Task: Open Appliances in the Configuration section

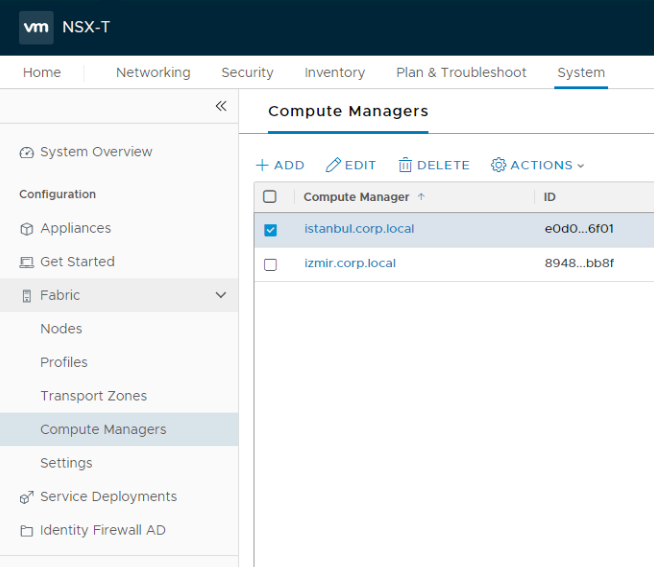Action: [75, 228]
